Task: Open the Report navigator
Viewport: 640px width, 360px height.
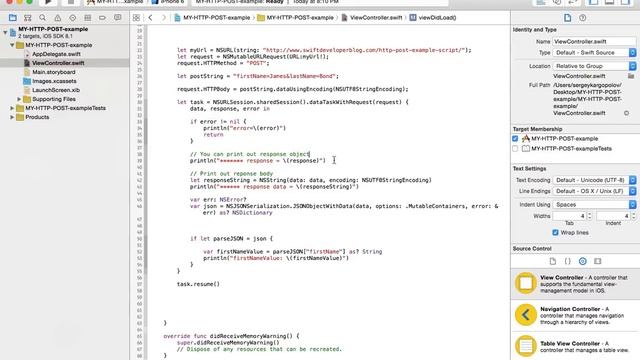Action: click(x=118, y=18)
